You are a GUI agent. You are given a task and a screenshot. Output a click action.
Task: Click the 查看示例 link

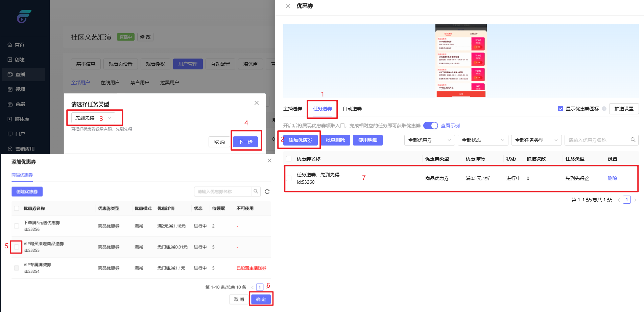[450, 126]
